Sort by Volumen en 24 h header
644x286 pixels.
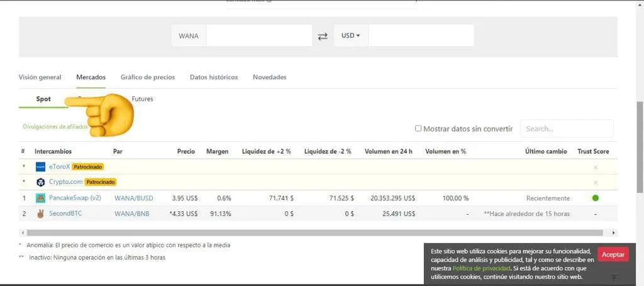coord(388,151)
